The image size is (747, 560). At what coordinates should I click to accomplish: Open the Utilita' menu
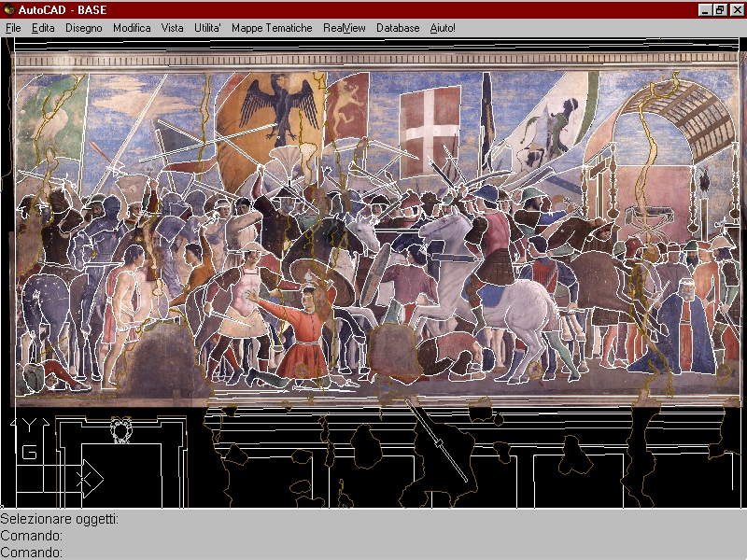pos(207,28)
